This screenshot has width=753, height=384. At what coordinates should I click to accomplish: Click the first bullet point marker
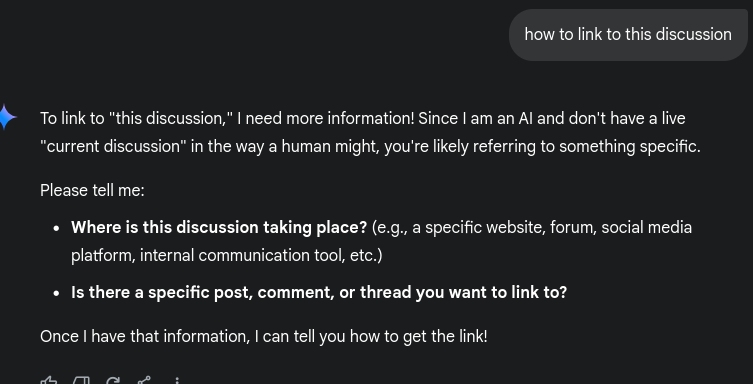coord(57,228)
